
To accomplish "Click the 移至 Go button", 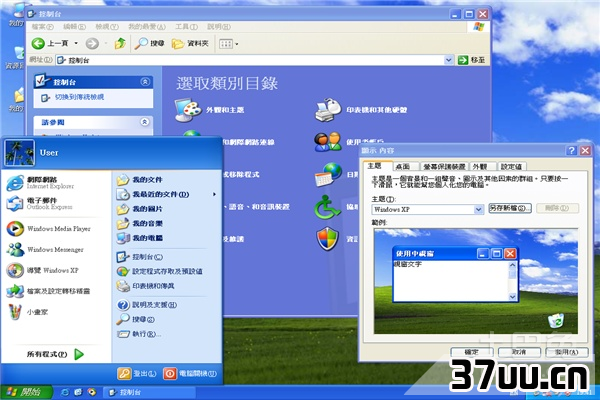I will [x=471, y=60].
